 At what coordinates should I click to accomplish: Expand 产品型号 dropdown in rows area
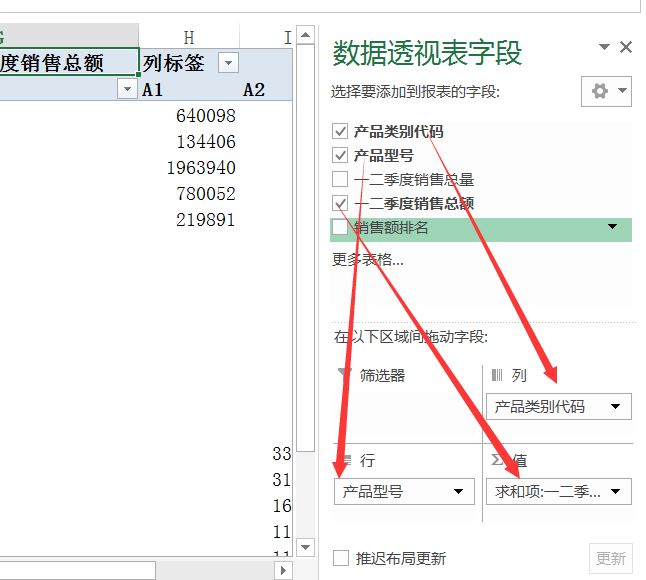[459, 491]
